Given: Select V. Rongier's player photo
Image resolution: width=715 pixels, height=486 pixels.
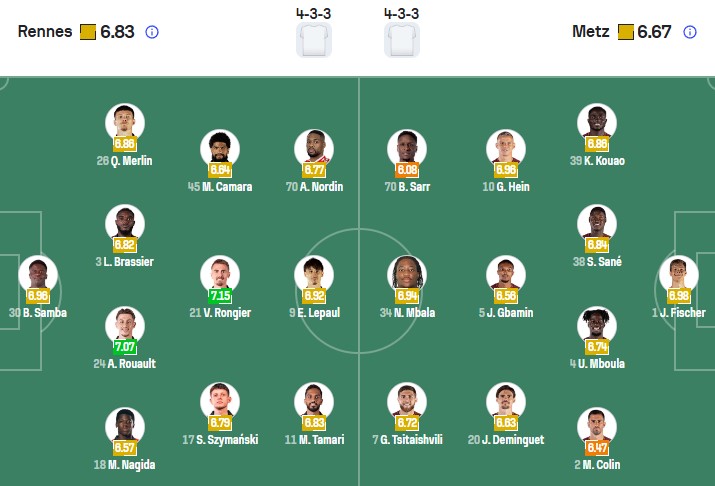Looking at the screenshot, I should [219, 275].
